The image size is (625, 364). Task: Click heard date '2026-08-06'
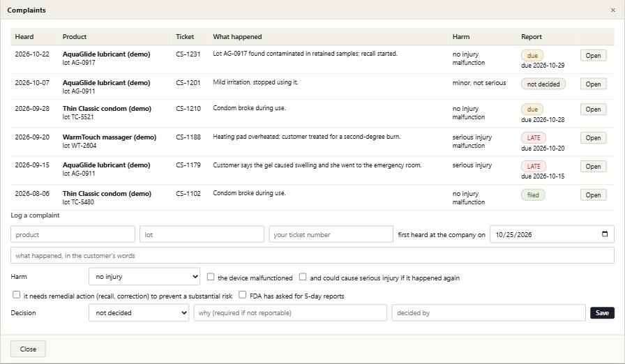click(x=32, y=194)
